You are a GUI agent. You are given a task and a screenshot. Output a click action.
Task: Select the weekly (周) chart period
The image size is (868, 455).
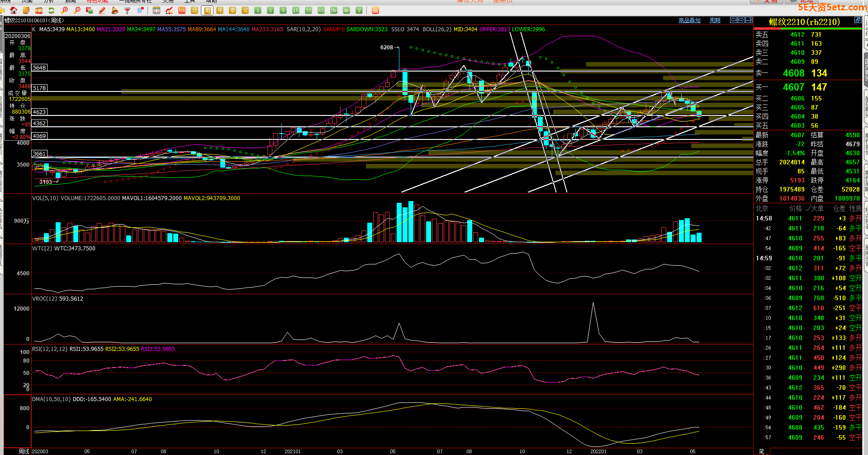point(207,10)
